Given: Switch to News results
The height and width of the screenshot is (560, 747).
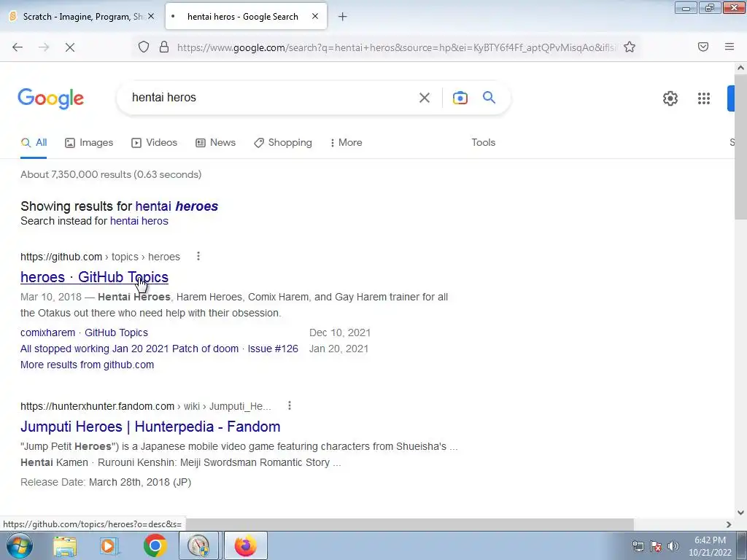Looking at the screenshot, I should tap(216, 142).
